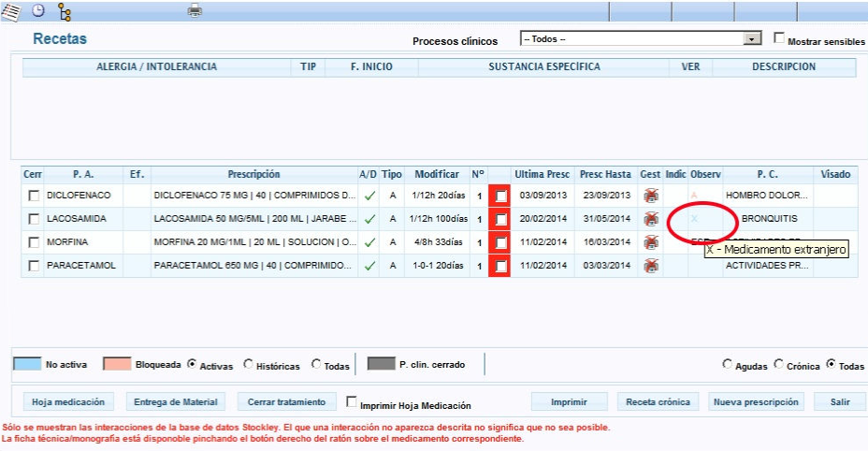Click the Nueva prescripción button

pos(756,402)
